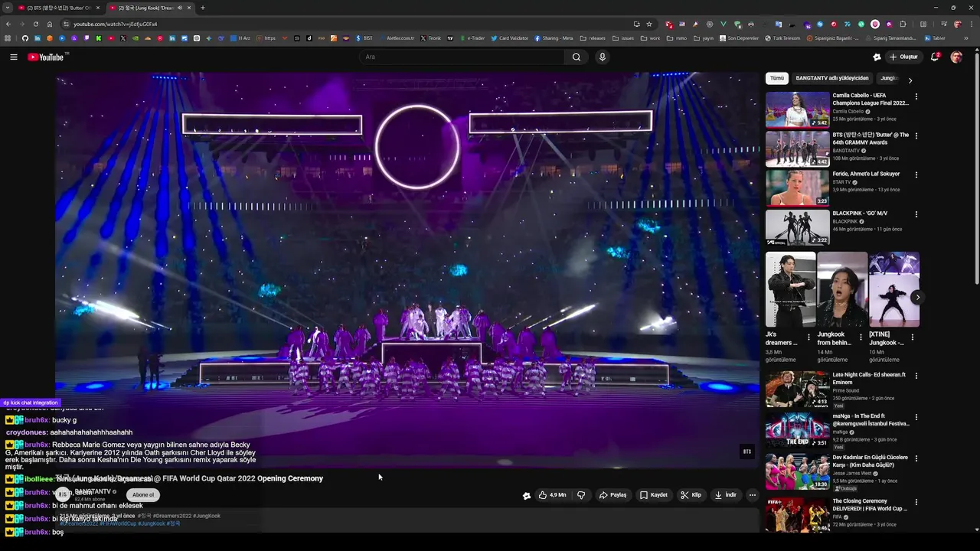Open options for Camila Cabello video

tap(916, 96)
